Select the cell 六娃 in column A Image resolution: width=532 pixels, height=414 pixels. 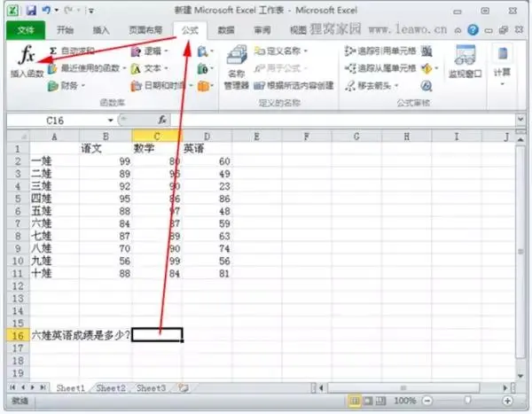coord(54,223)
